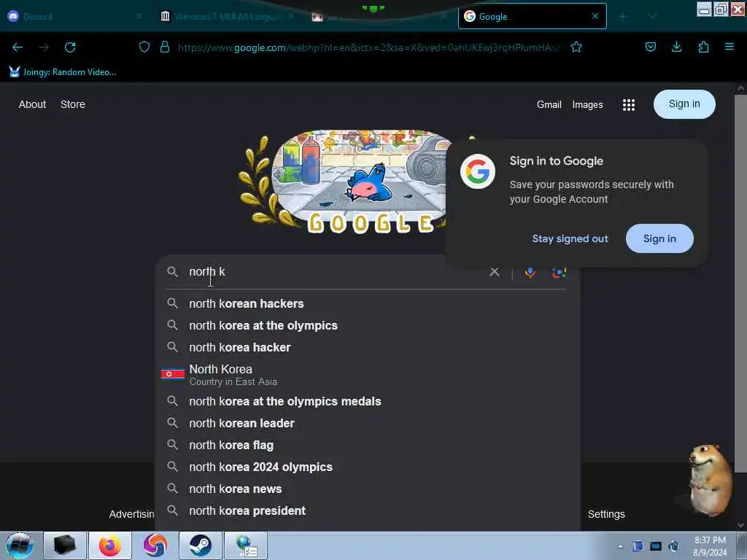
Task: Open the tracking protection shield icon
Action: (x=144, y=47)
